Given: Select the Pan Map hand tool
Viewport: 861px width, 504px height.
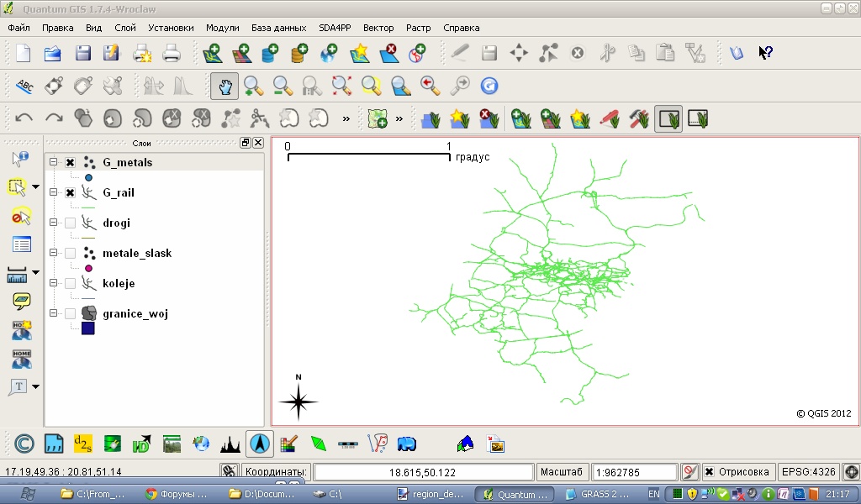Looking at the screenshot, I should click(224, 86).
